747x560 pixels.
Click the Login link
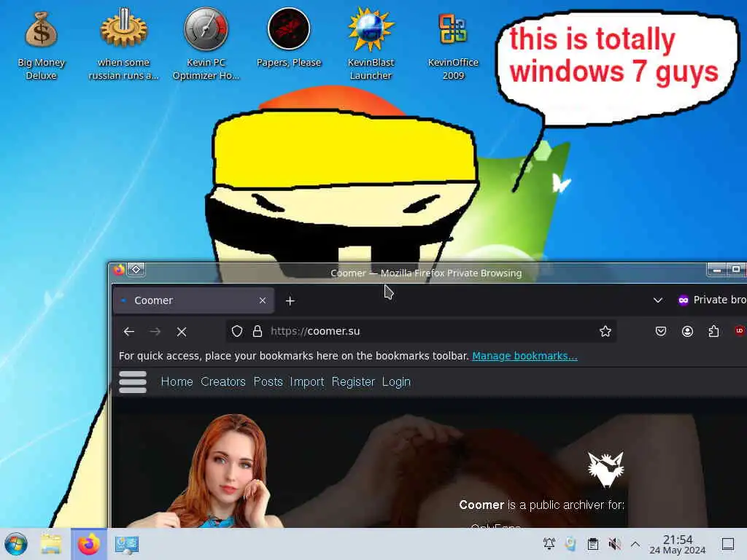click(x=396, y=382)
